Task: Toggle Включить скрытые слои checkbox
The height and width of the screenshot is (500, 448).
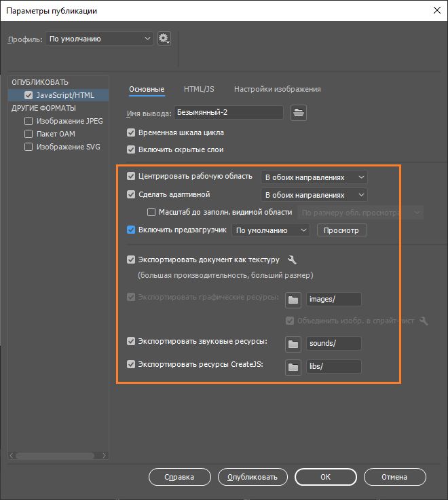Action: click(131, 149)
